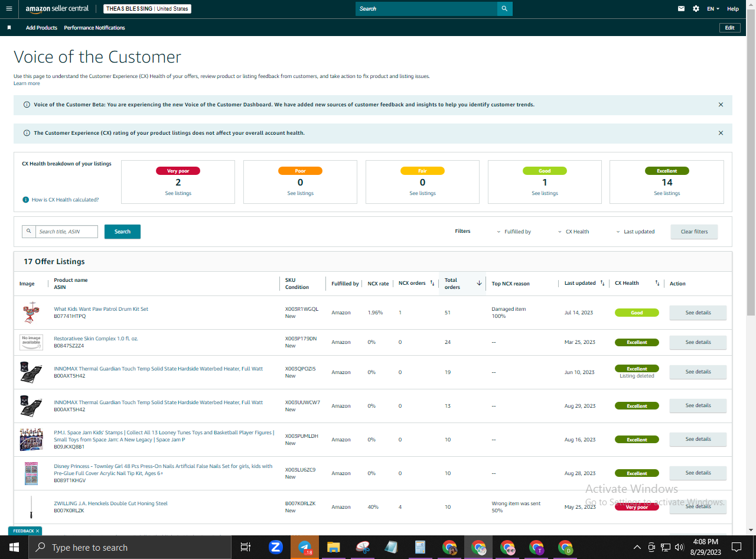Click ASIN B07741HTPQ
756x559 pixels.
(70, 316)
